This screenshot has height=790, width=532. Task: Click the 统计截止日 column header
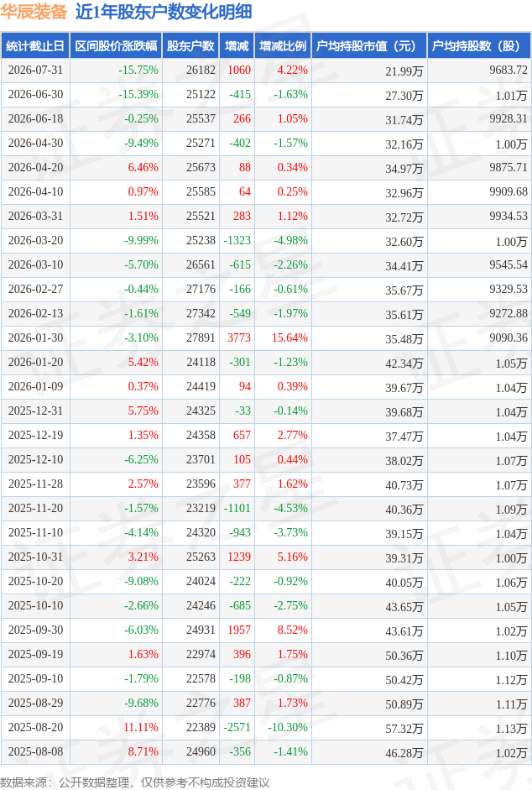click(x=35, y=46)
